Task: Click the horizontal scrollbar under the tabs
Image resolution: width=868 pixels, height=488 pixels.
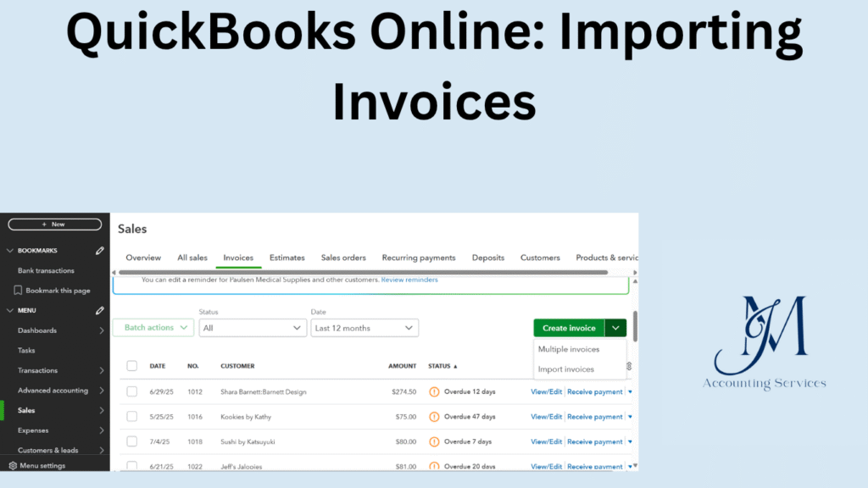Action: [363, 272]
